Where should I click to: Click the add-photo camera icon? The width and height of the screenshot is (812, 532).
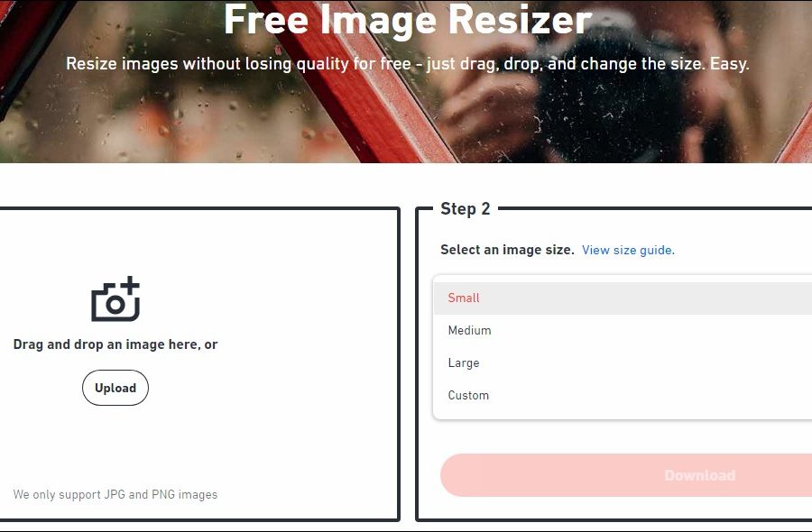(115, 299)
